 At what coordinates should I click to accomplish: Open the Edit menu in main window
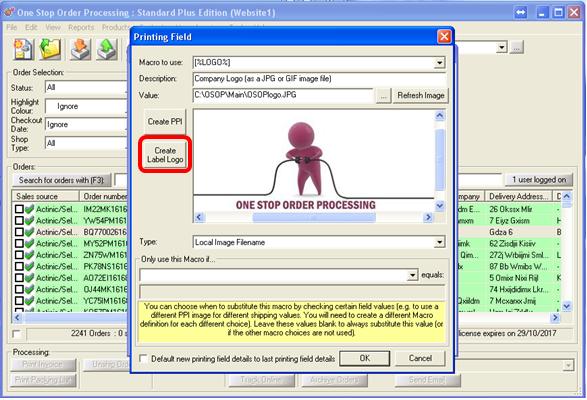(x=31, y=28)
